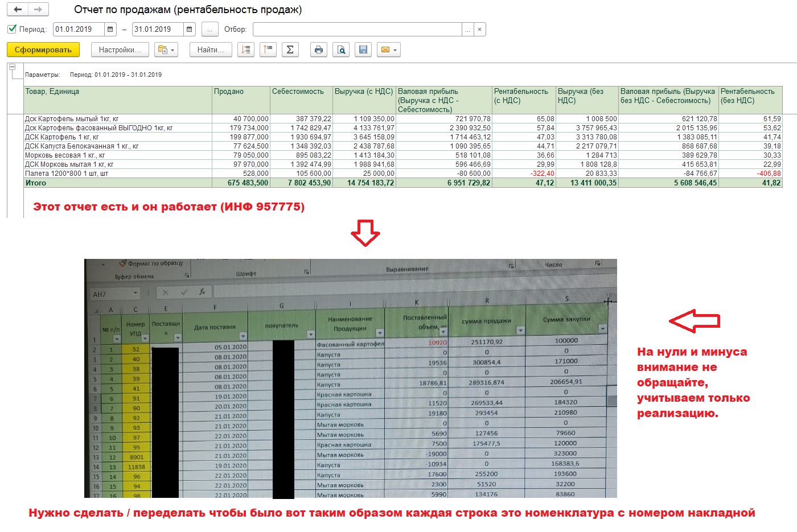Click the back navigation arrow

pos(18,9)
